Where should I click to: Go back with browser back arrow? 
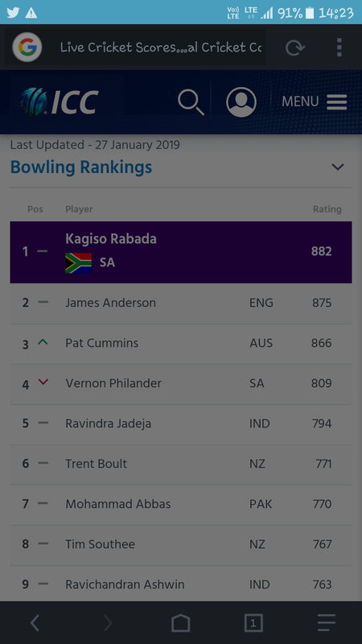35,623
